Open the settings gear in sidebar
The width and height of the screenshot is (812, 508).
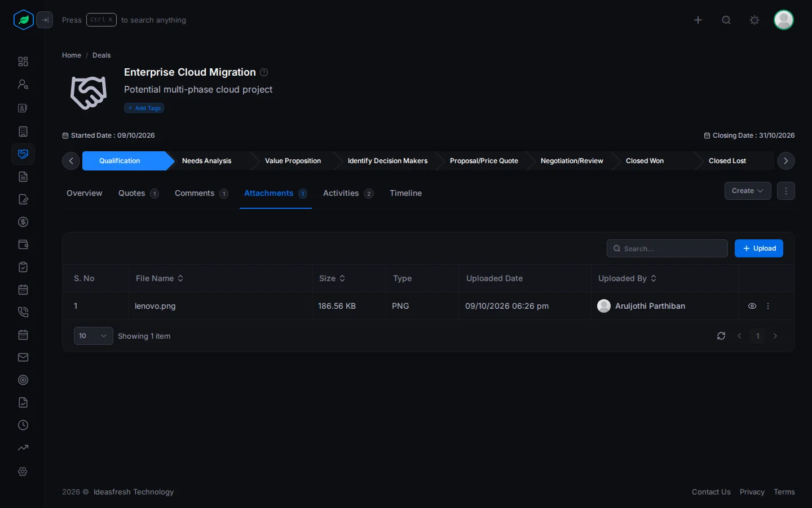(x=23, y=471)
